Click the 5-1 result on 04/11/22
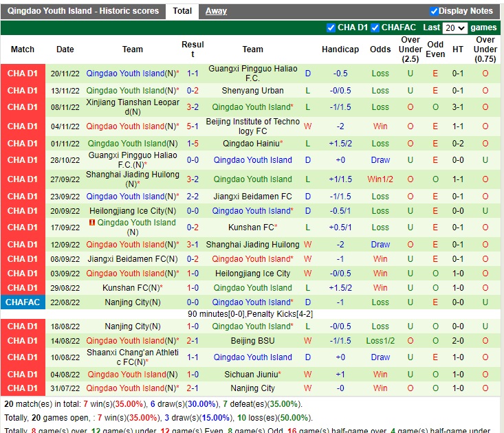 click(x=193, y=126)
